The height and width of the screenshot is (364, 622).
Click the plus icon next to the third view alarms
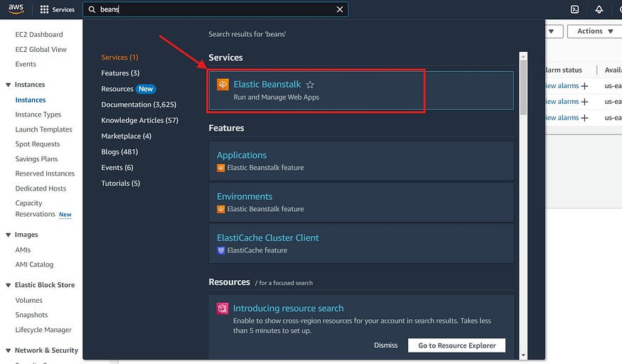click(x=584, y=118)
